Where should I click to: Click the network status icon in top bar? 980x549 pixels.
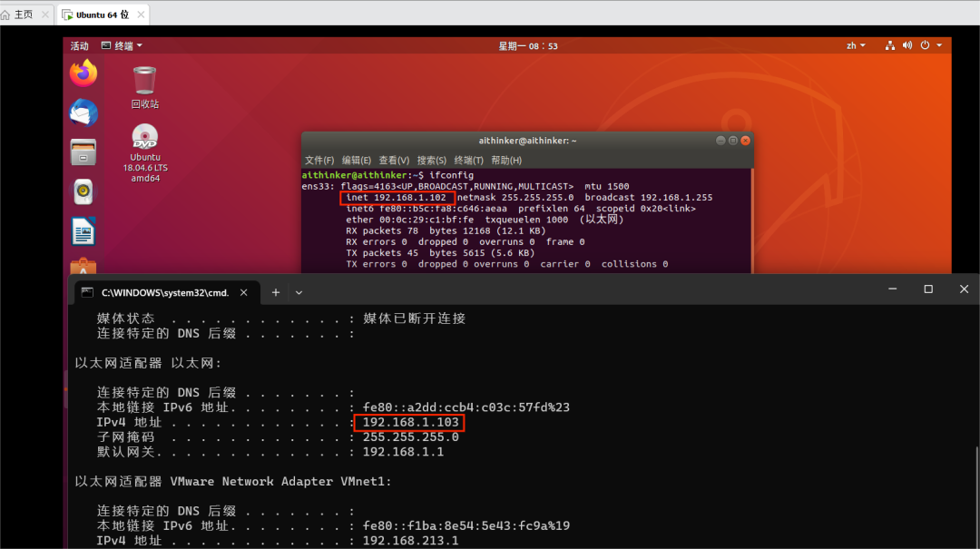coord(889,45)
